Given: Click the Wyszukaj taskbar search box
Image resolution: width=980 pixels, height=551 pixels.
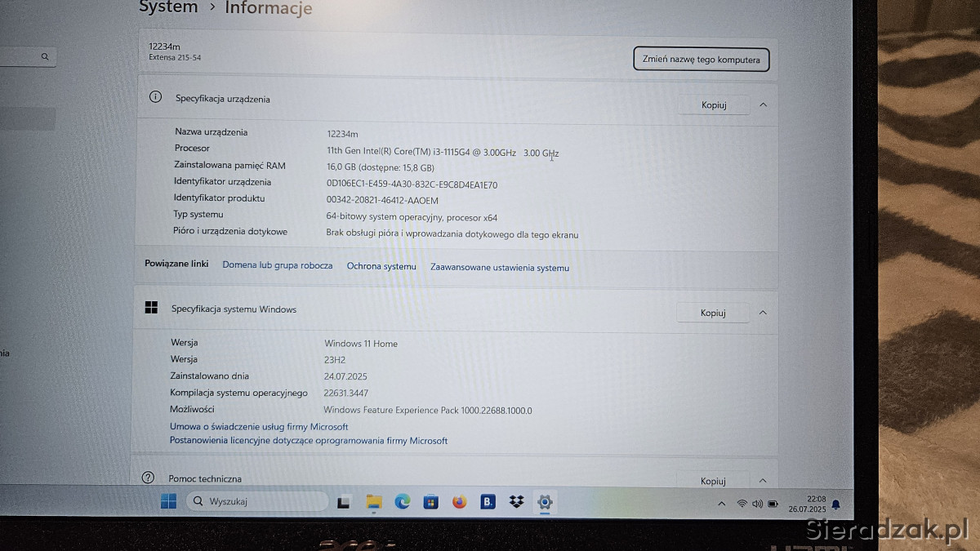Looking at the screenshot, I should point(257,501).
